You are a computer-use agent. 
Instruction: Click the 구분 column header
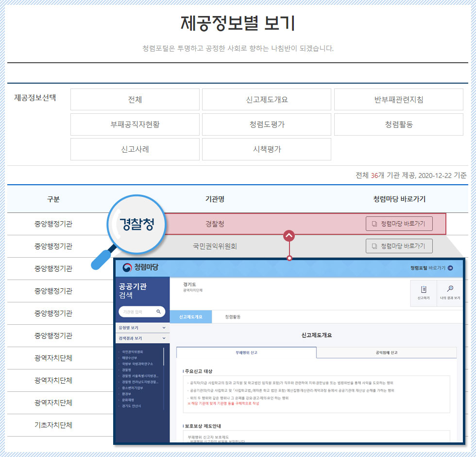[x=53, y=199]
